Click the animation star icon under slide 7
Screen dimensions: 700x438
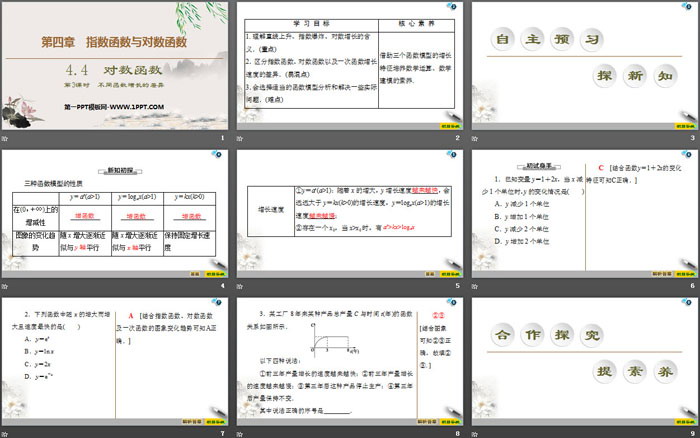[x=4, y=434]
